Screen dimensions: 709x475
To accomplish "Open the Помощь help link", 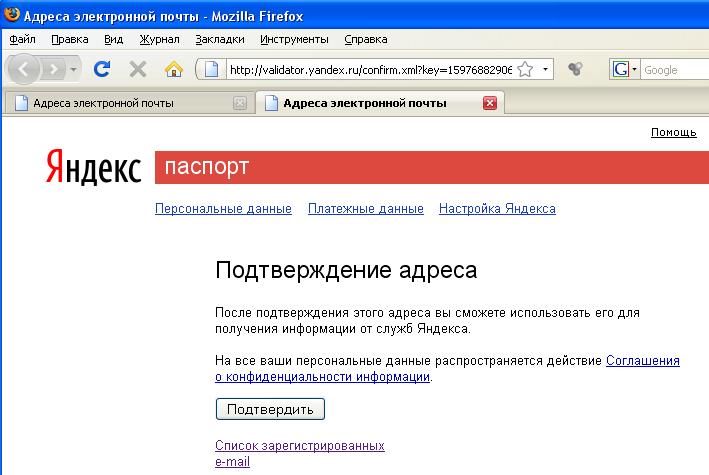I will click(x=673, y=132).
